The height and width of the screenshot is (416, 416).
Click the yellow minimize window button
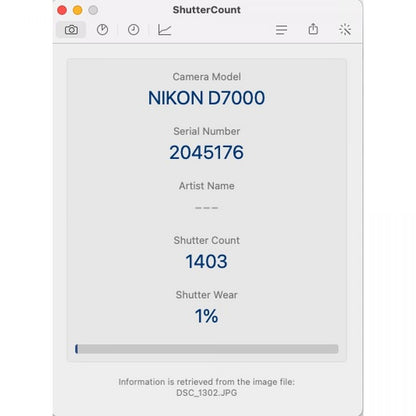pos(78,10)
